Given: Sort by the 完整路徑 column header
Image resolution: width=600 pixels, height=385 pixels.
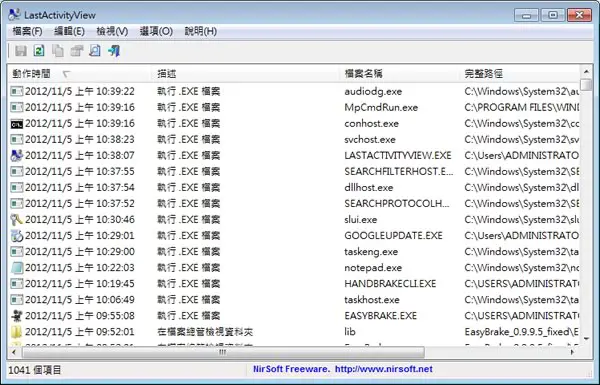Looking at the screenshot, I should click(520, 73).
